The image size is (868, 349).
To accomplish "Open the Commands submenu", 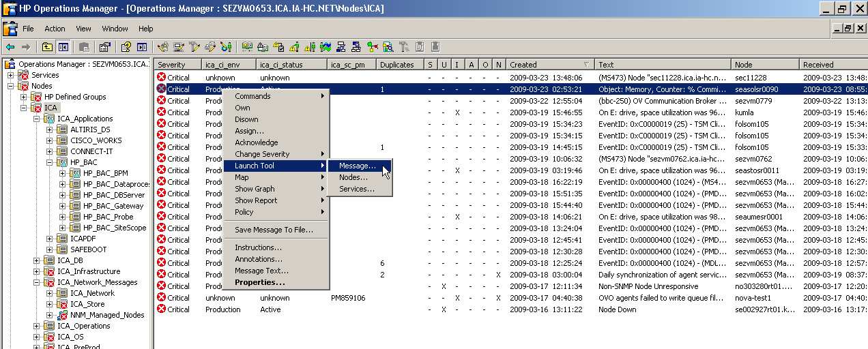I will coord(276,96).
